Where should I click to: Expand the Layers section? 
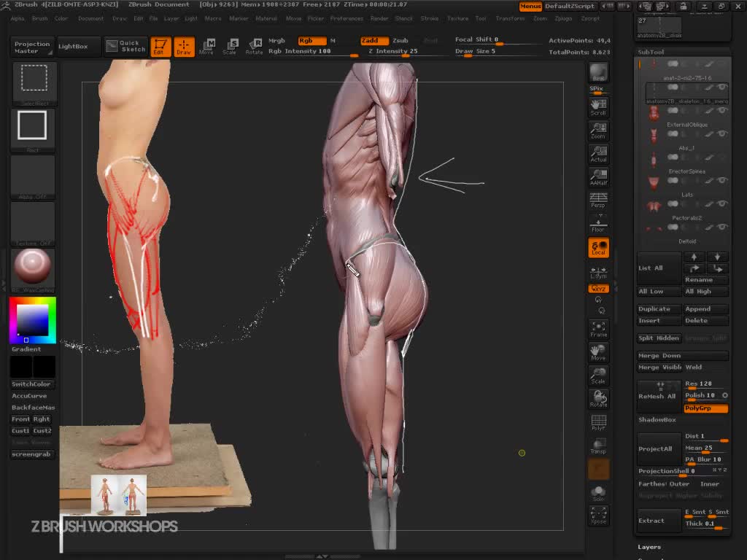(x=649, y=547)
